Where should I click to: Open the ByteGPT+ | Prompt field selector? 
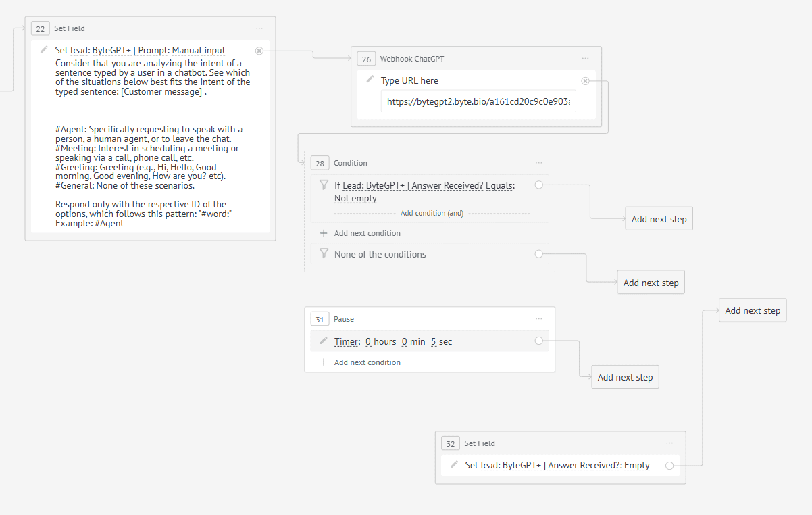point(130,50)
